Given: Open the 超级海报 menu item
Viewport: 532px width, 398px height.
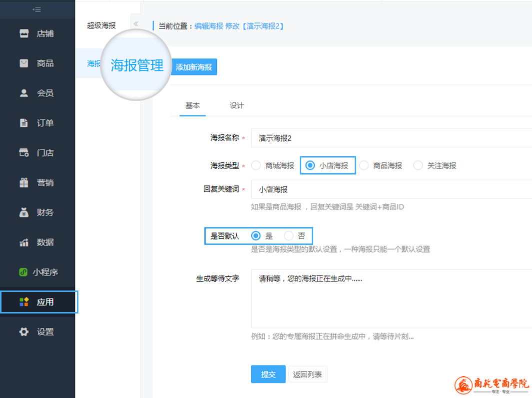Looking at the screenshot, I should pyautogui.click(x=101, y=25).
